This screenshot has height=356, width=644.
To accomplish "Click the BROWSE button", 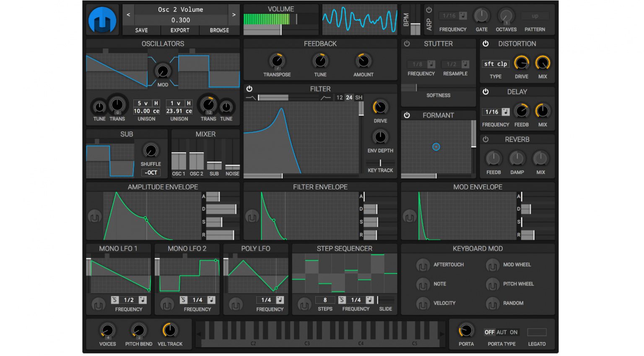I will pos(219,30).
